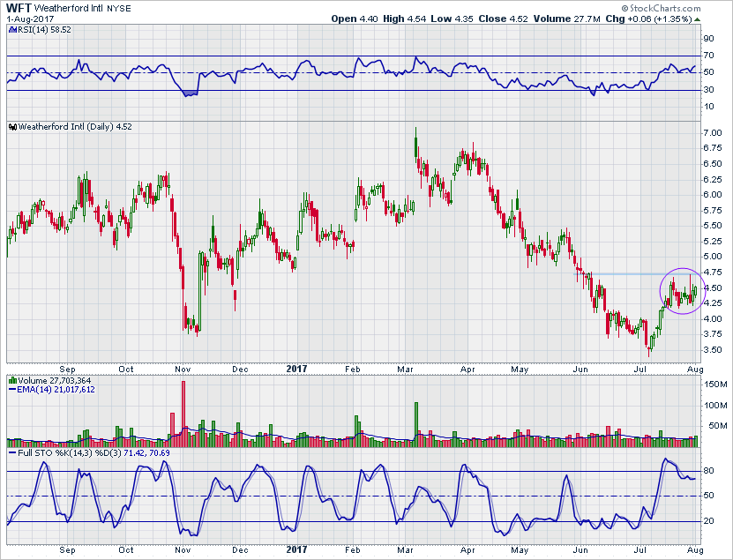Screen dimensions: 733x560
Task: Click the tall green volume bar in March
Action: point(415,418)
